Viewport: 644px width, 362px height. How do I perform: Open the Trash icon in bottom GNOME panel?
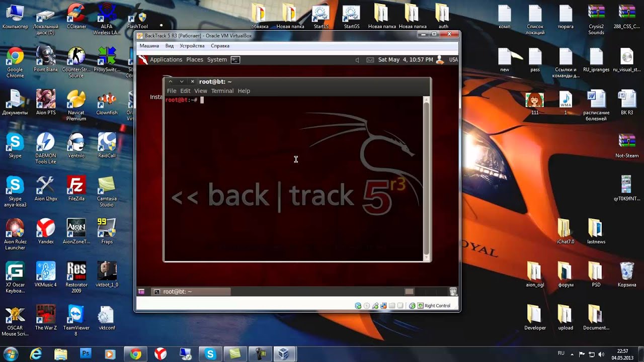(453, 292)
